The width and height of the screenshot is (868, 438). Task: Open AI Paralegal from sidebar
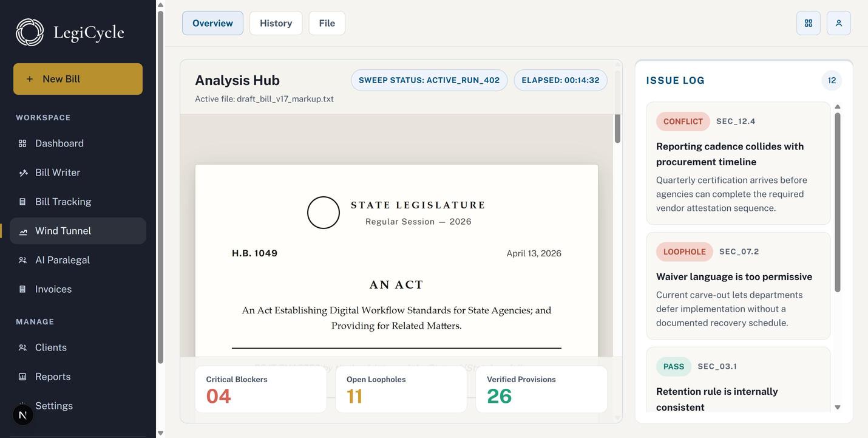(78, 260)
